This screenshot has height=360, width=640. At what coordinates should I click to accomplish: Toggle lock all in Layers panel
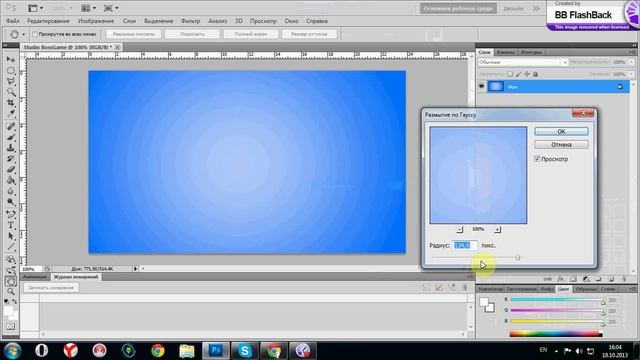click(536, 74)
